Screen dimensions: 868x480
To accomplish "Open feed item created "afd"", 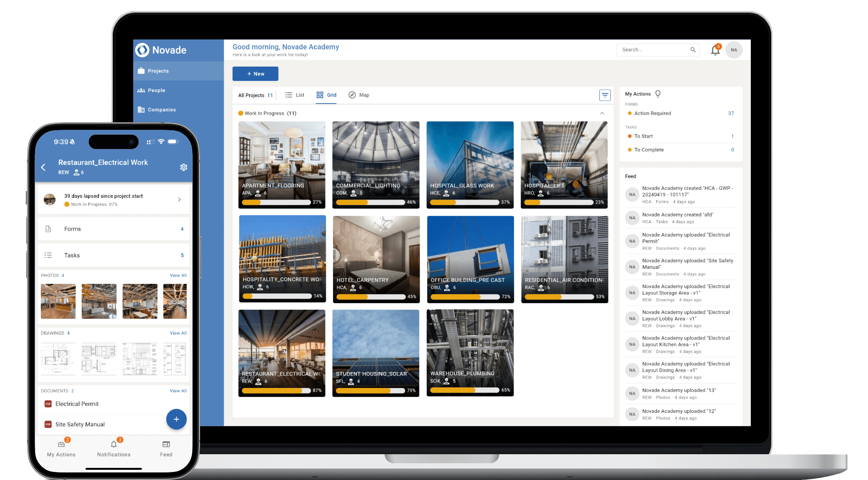I will (x=681, y=218).
